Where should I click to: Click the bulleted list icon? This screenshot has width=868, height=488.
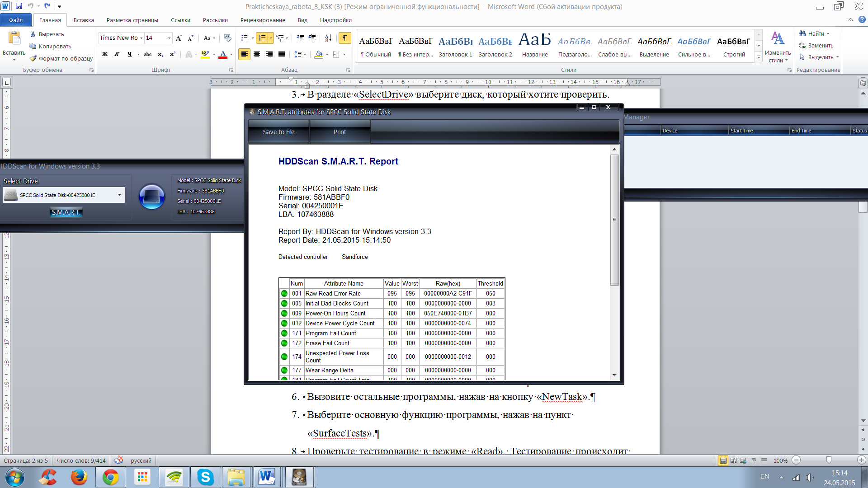tap(244, 38)
